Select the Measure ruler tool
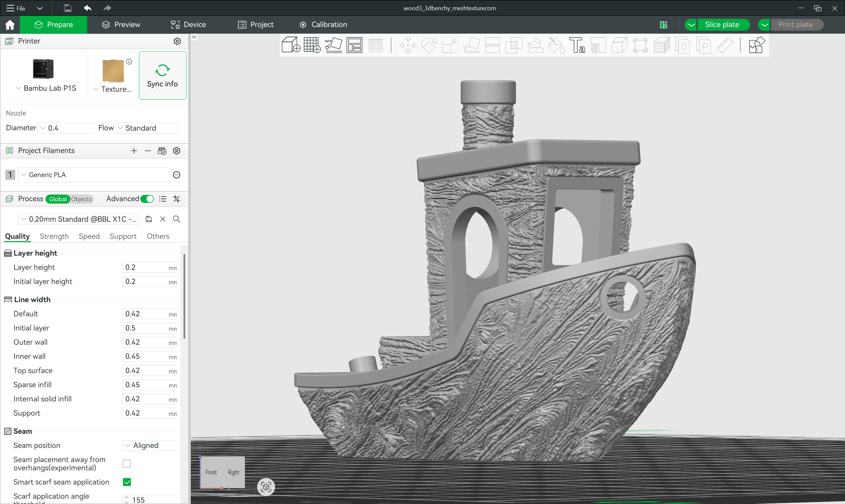The height and width of the screenshot is (504, 845). coord(725,45)
